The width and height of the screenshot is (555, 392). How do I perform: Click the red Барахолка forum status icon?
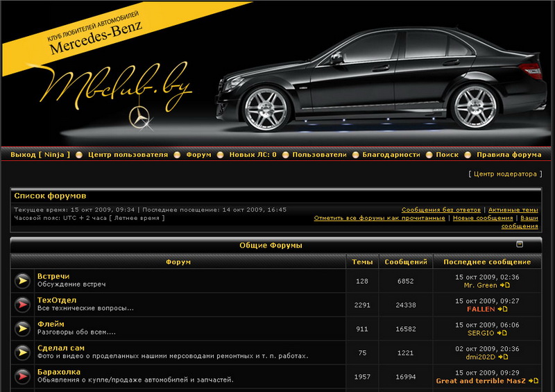(22, 377)
